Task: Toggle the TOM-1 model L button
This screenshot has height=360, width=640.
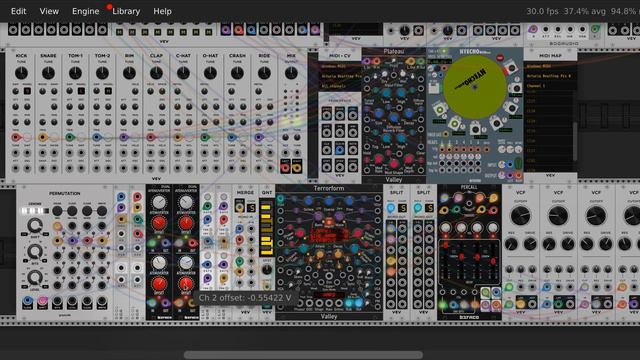Action: (81, 91)
